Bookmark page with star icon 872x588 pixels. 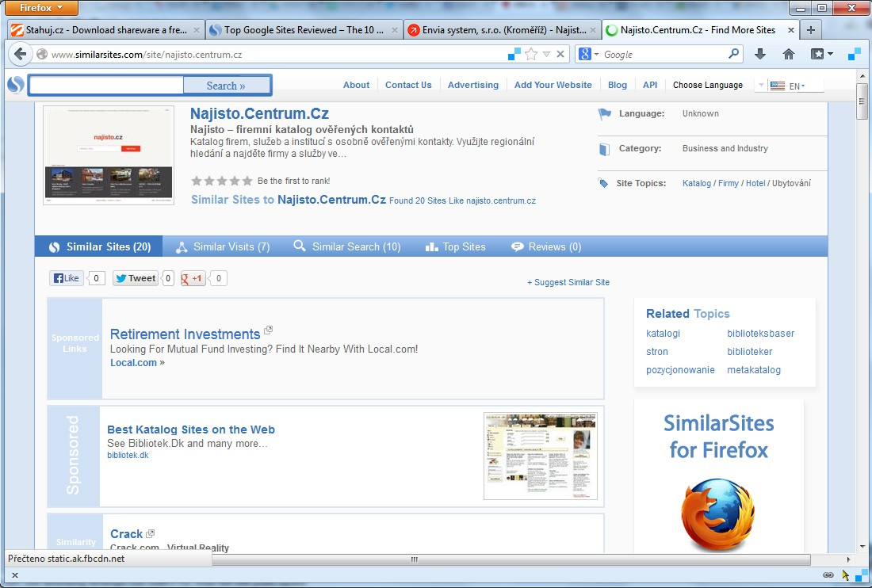click(x=531, y=54)
